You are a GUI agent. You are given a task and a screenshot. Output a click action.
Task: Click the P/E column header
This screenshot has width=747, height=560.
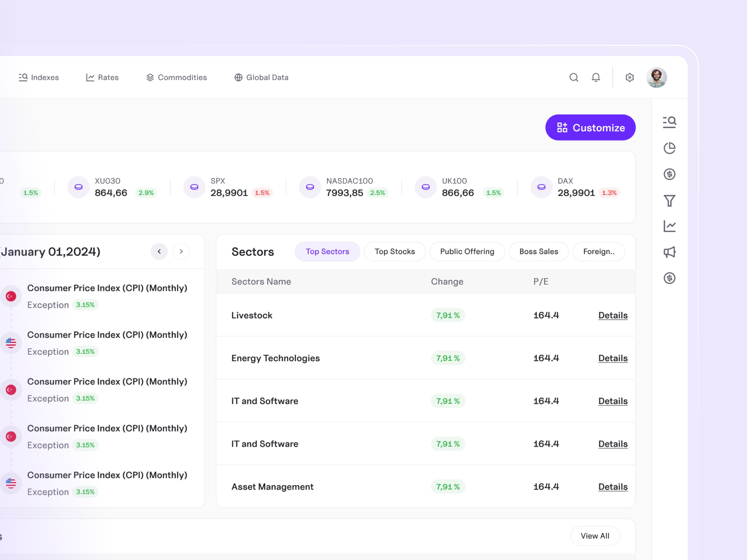pyautogui.click(x=541, y=282)
